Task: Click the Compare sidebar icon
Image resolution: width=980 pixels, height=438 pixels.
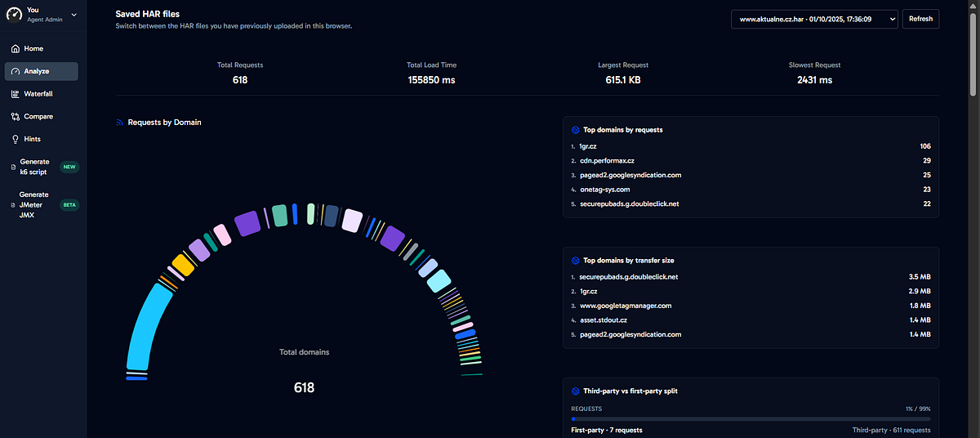Action: tap(15, 117)
